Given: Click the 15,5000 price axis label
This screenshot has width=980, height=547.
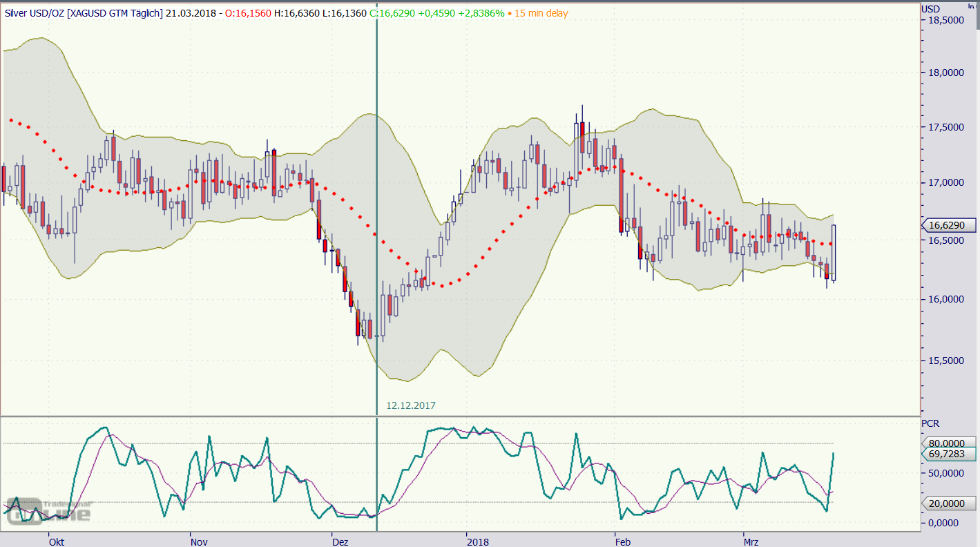Looking at the screenshot, I should tap(945, 361).
